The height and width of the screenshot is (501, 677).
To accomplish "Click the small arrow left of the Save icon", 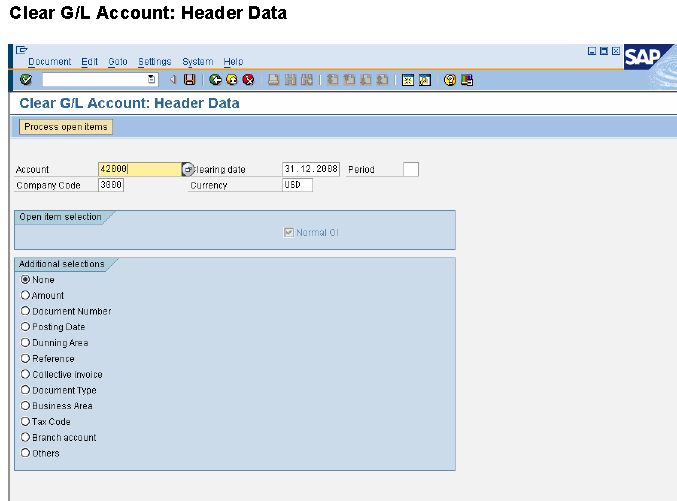I will point(173,79).
